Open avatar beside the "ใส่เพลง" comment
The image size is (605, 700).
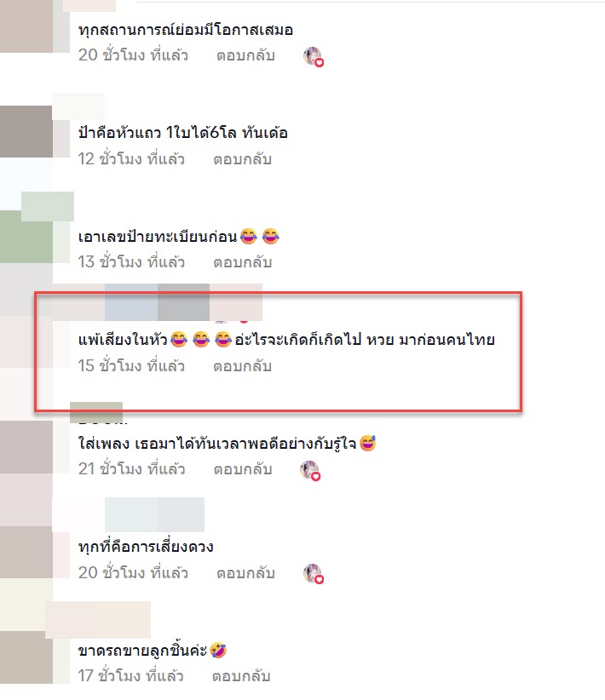pyautogui.click(x=26, y=447)
